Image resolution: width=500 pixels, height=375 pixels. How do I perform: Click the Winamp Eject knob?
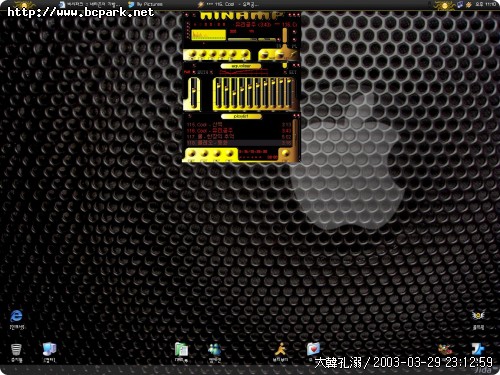coord(245,54)
